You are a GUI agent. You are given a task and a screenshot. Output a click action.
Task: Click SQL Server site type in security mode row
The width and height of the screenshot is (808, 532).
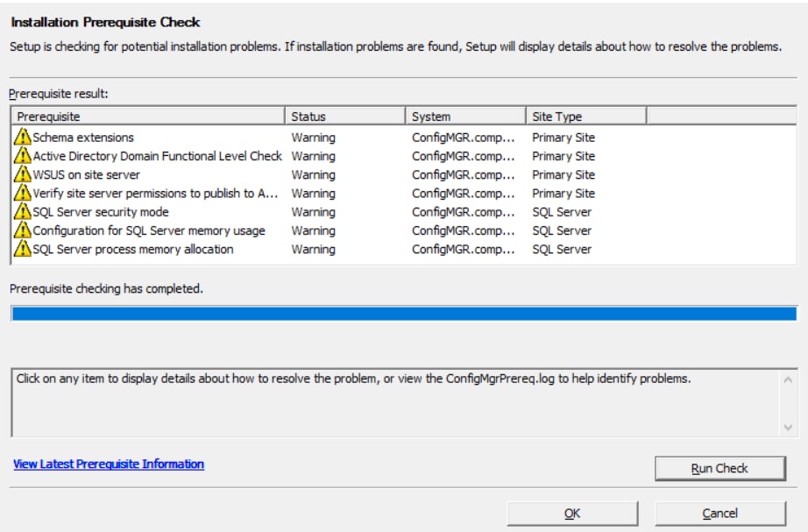tap(562, 212)
